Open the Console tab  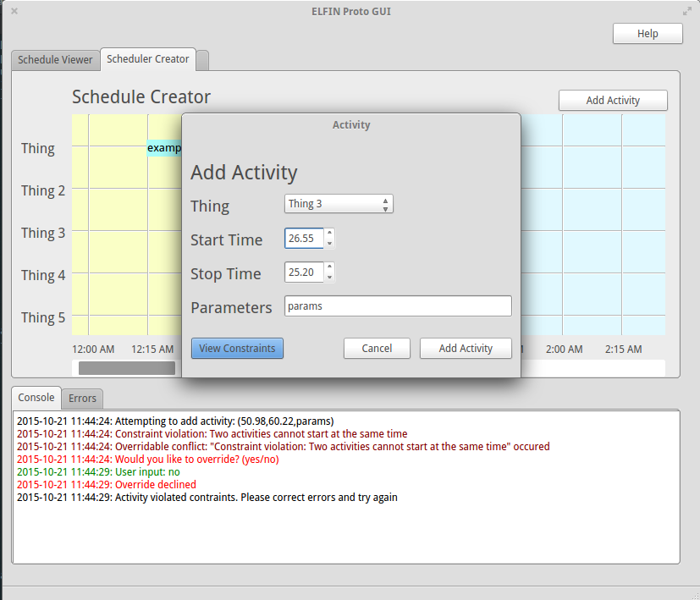point(36,397)
